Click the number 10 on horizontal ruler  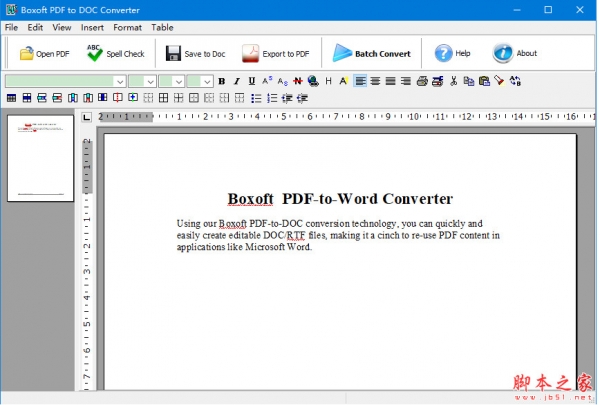coord(414,116)
